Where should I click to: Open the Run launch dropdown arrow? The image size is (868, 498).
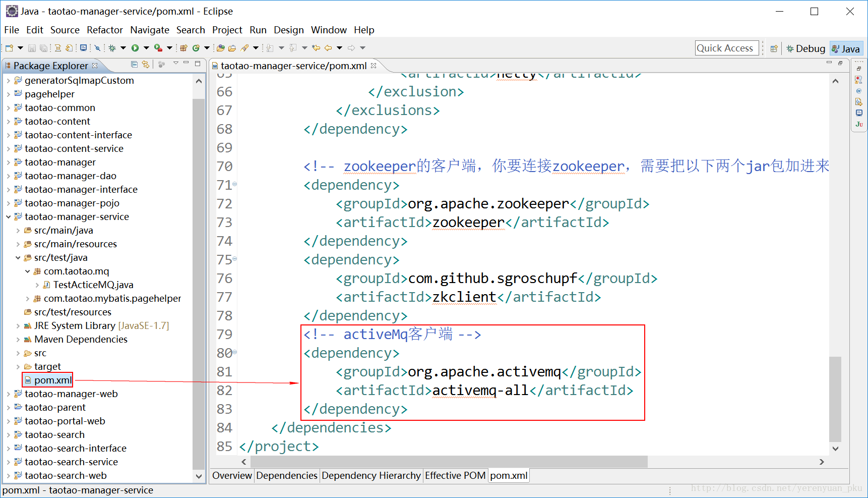click(x=146, y=48)
